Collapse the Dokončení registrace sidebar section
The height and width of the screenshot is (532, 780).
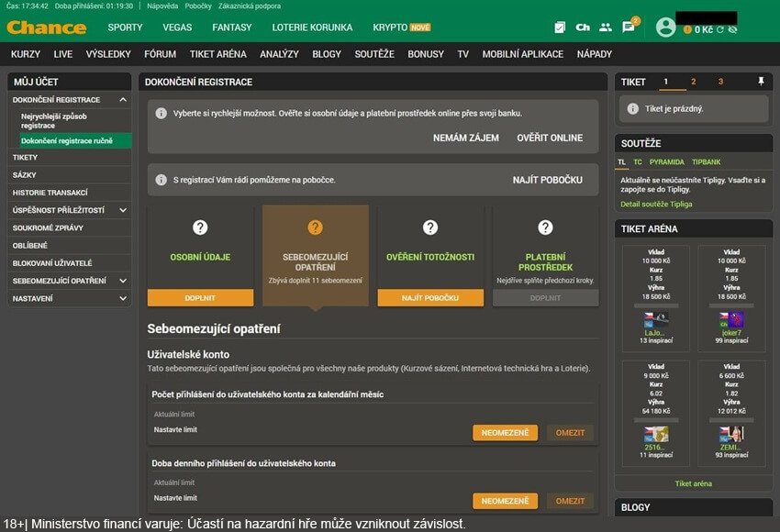pos(122,99)
